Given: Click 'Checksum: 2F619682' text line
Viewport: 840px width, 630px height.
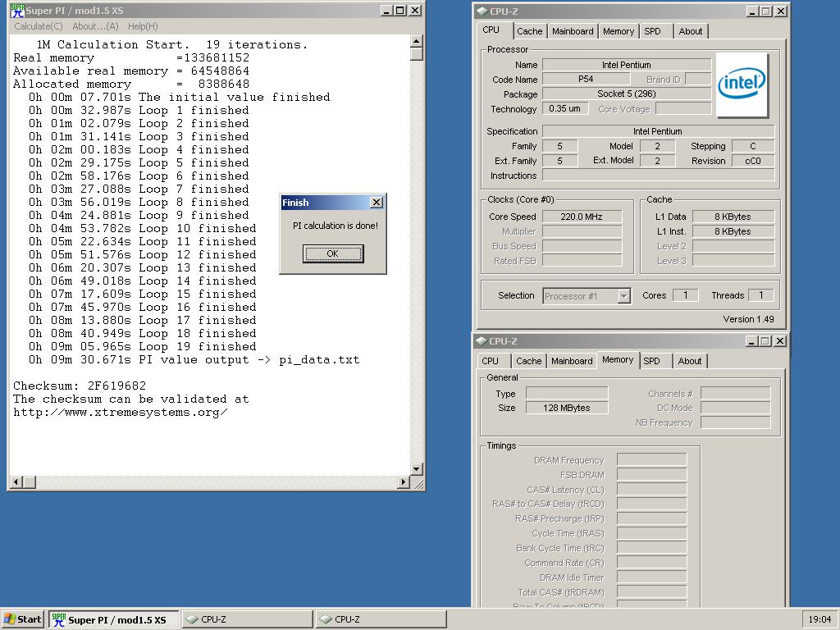Looking at the screenshot, I should tap(80, 386).
